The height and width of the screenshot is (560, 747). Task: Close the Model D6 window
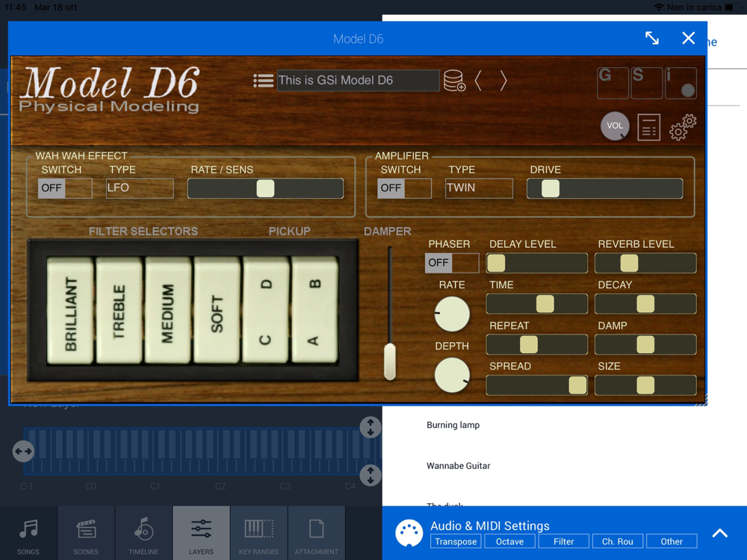click(688, 38)
